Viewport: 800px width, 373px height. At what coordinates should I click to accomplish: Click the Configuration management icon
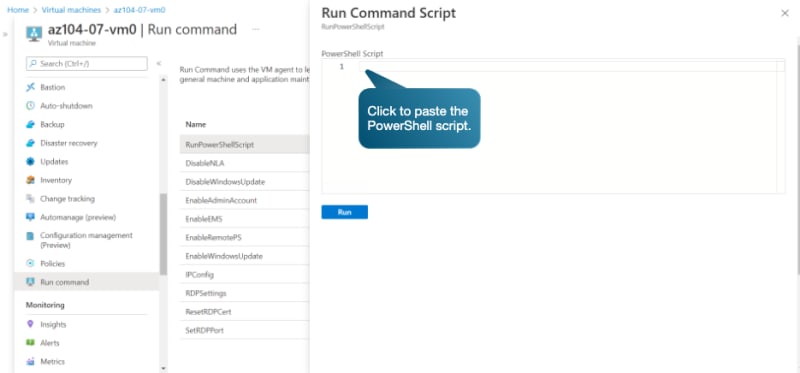click(30, 236)
